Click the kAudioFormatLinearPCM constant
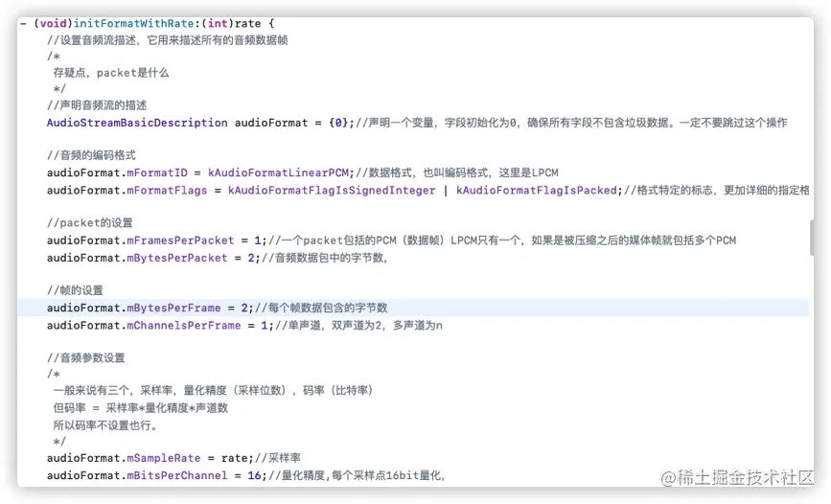The height and width of the screenshot is (504, 831). 278,172
